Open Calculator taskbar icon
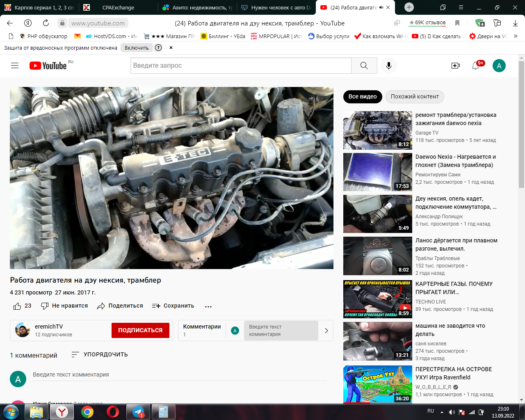 pos(163,412)
